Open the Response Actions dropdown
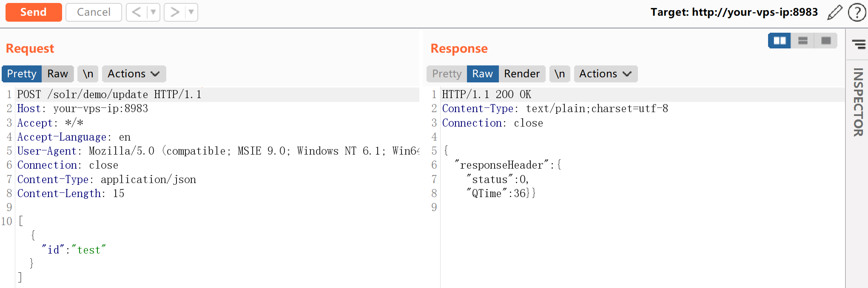868x288 pixels. tap(605, 74)
